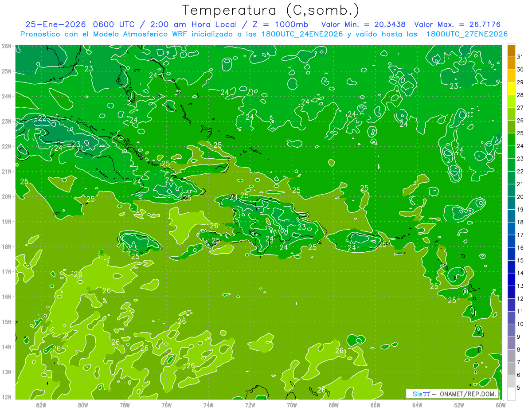Click the yellow swatch between 28 and 29
The height and width of the screenshot is (411, 532).
pyautogui.click(x=511, y=89)
